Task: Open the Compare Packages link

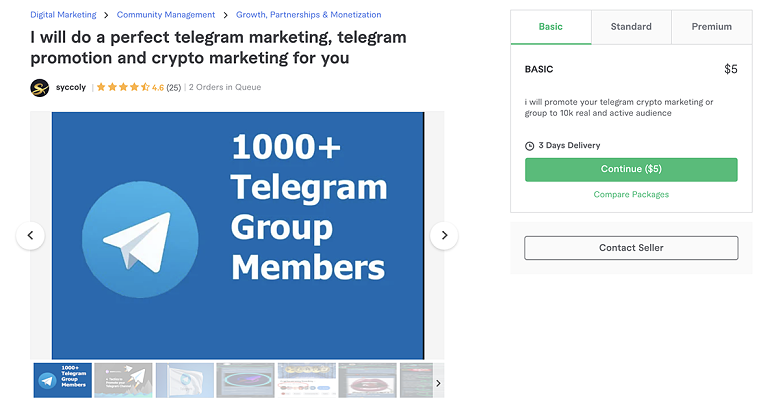Action: [631, 195]
